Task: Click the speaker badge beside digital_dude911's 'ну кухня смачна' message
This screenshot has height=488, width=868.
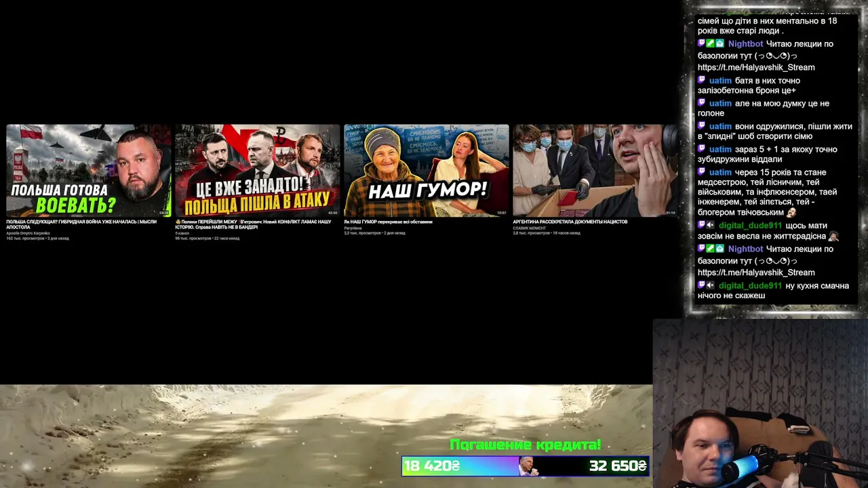Action: (711, 286)
